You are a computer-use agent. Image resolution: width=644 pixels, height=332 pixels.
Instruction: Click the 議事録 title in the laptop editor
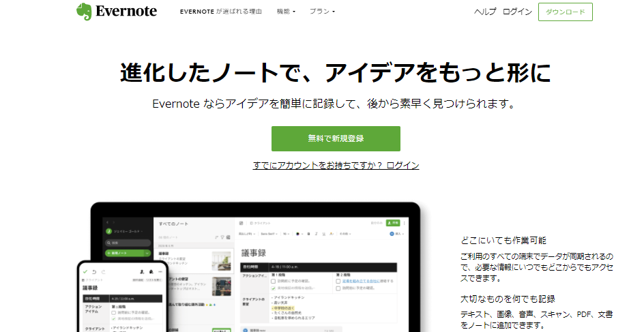253,253
